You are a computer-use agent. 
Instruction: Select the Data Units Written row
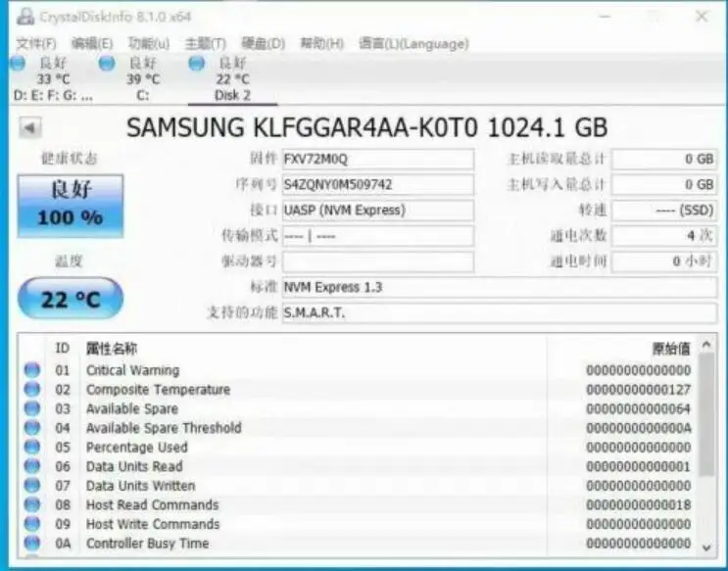[x=358, y=486]
